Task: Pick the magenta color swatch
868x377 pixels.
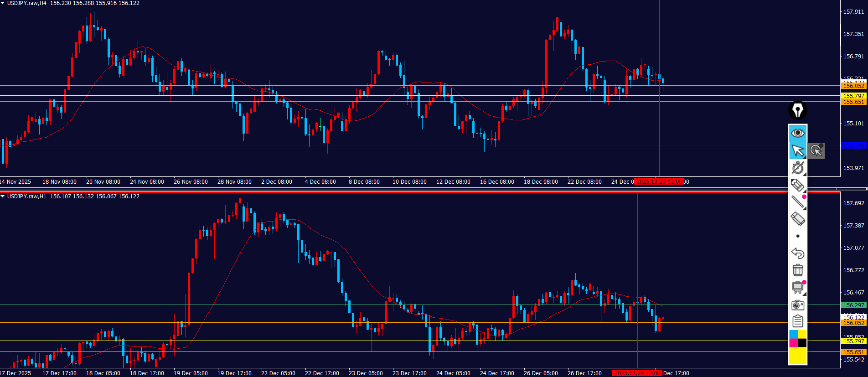Action: (x=793, y=343)
